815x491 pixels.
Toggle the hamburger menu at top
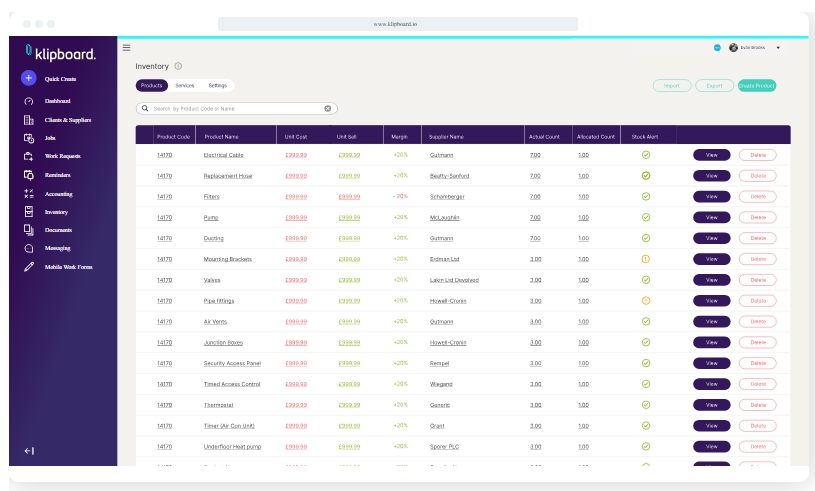coord(126,47)
